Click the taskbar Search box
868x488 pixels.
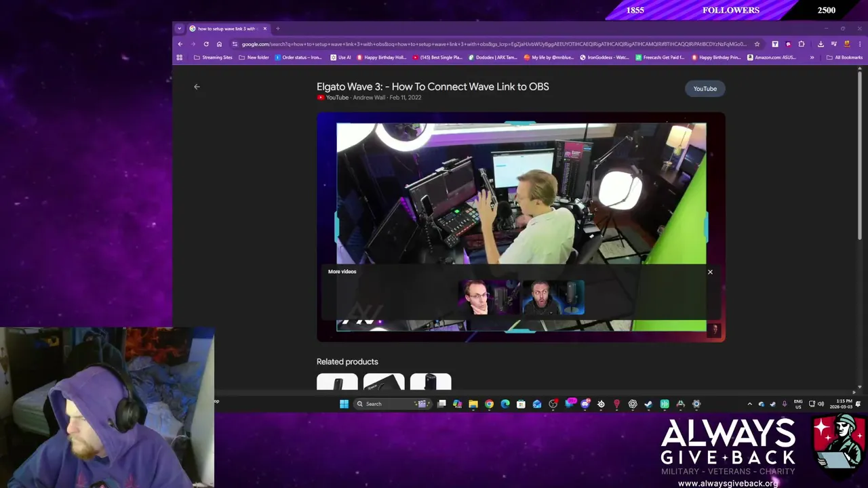point(393,404)
